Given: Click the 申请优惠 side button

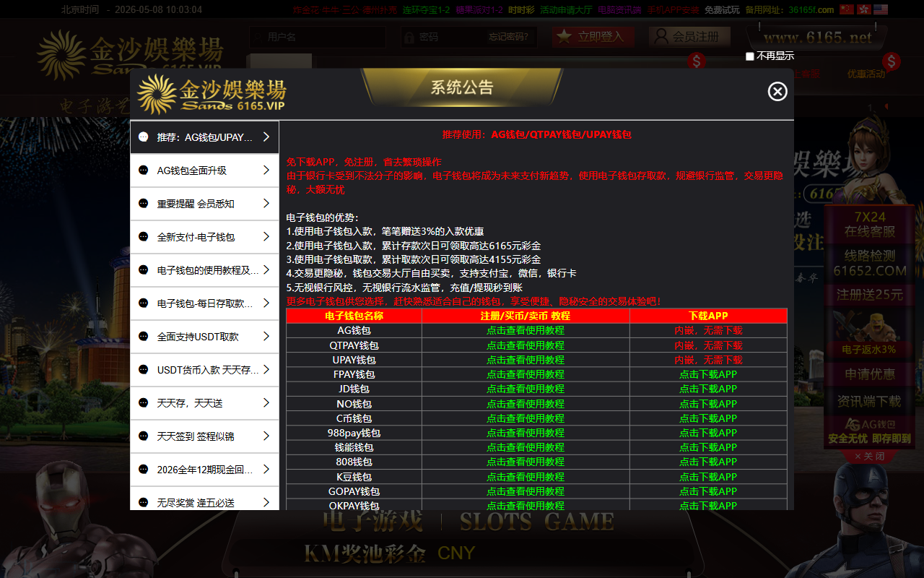Looking at the screenshot, I should [x=869, y=374].
